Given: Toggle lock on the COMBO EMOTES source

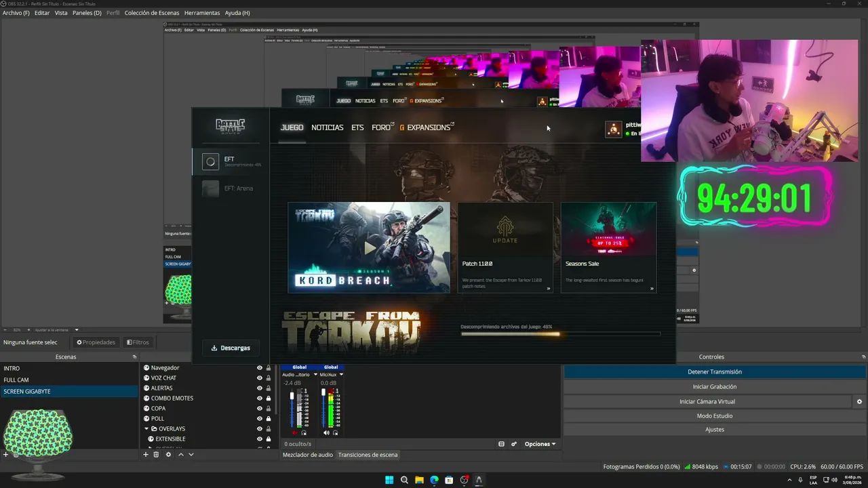Looking at the screenshot, I should [x=269, y=399].
